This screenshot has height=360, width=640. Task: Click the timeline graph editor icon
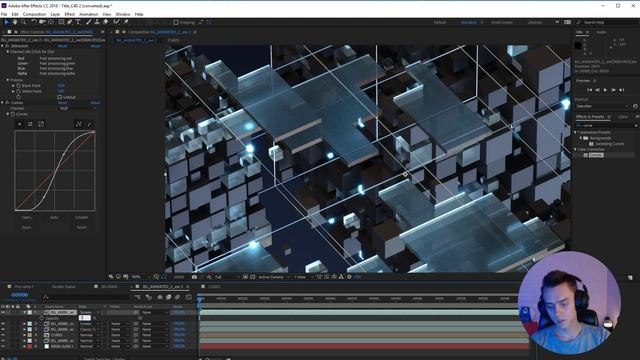click(189, 297)
